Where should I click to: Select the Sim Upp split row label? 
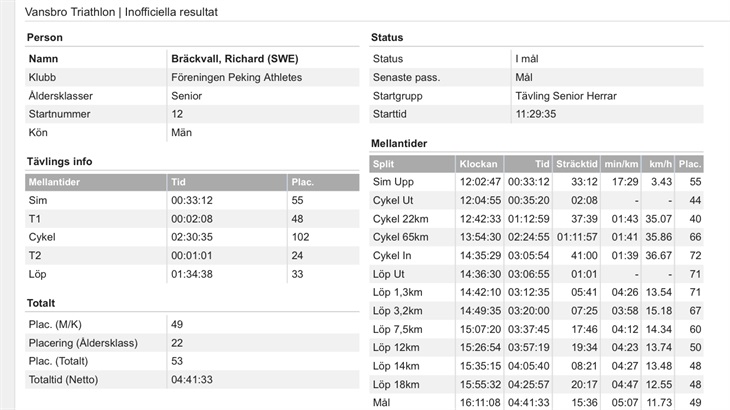click(x=393, y=182)
